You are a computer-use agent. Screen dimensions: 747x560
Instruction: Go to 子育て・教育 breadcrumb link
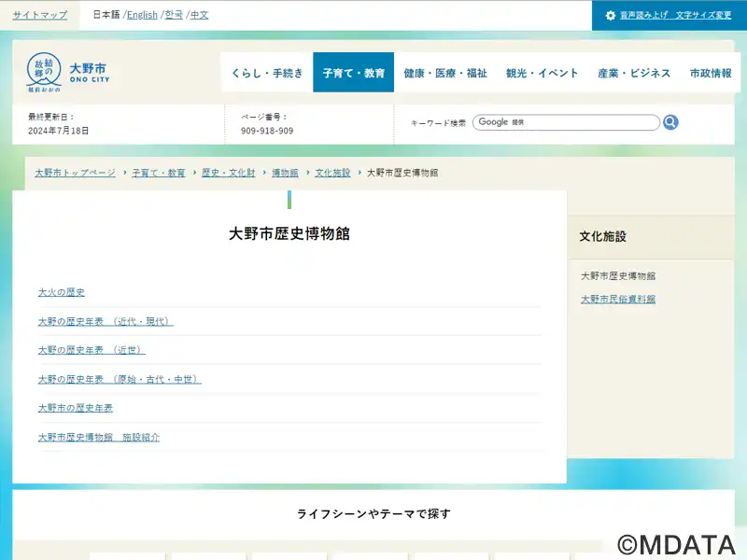[159, 173]
